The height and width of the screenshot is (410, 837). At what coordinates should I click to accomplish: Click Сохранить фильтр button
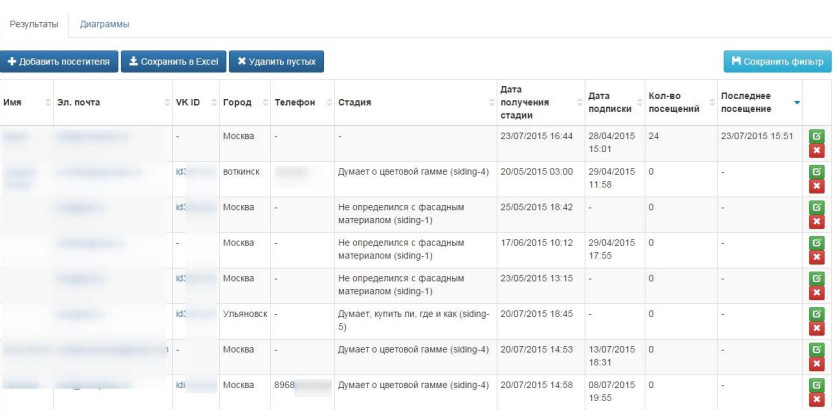pos(777,62)
